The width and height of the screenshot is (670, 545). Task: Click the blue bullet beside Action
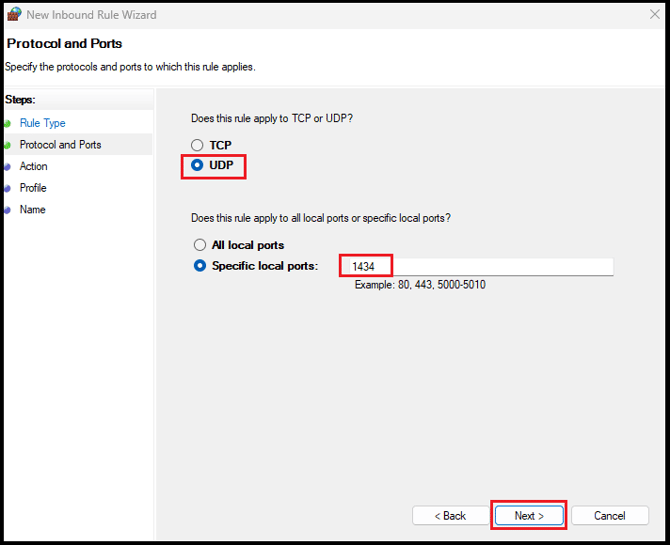pyautogui.click(x=8, y=167)
